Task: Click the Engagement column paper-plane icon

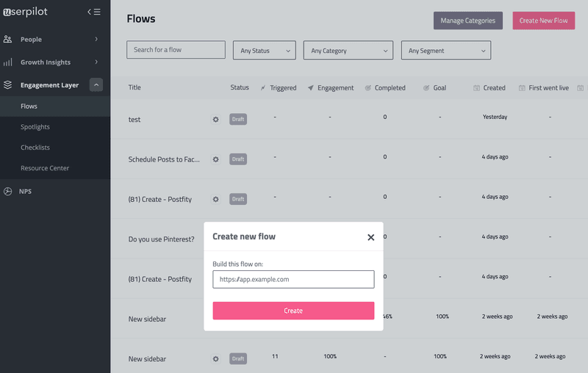Action: [x=310, y=87]
